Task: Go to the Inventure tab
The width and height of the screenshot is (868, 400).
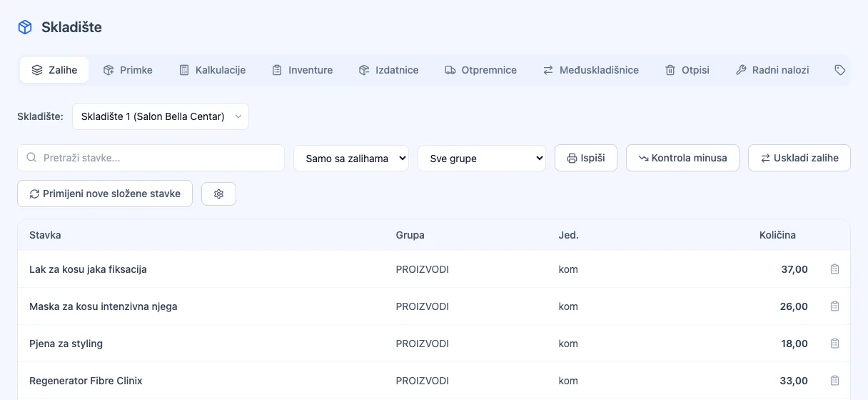Action: [302, 70]
